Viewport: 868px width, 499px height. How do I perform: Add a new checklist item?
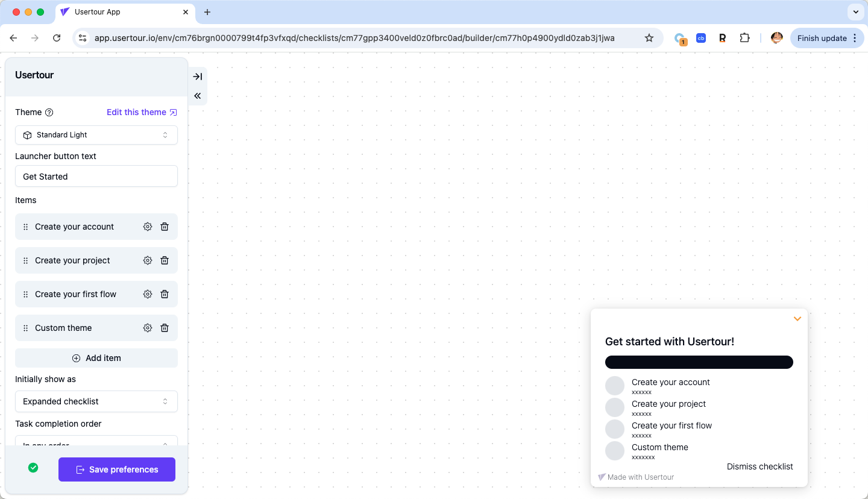click(96, 358)
